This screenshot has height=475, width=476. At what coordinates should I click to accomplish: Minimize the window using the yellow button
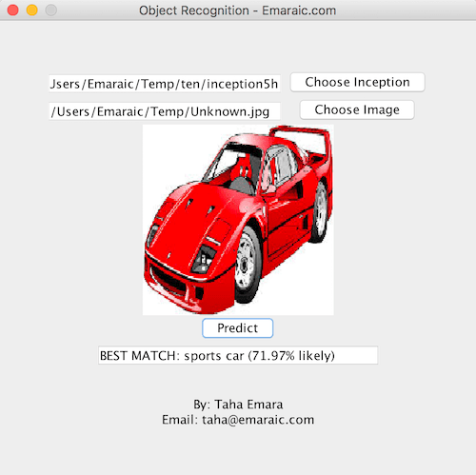32,10
